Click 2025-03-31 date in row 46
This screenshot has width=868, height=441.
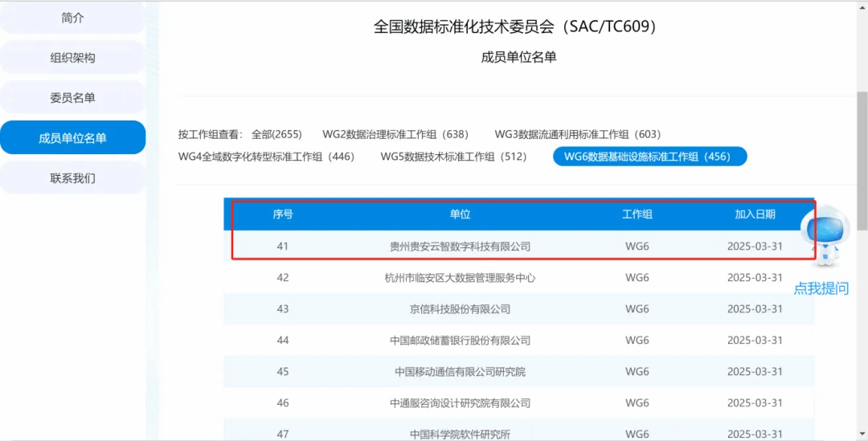point(755,402)
